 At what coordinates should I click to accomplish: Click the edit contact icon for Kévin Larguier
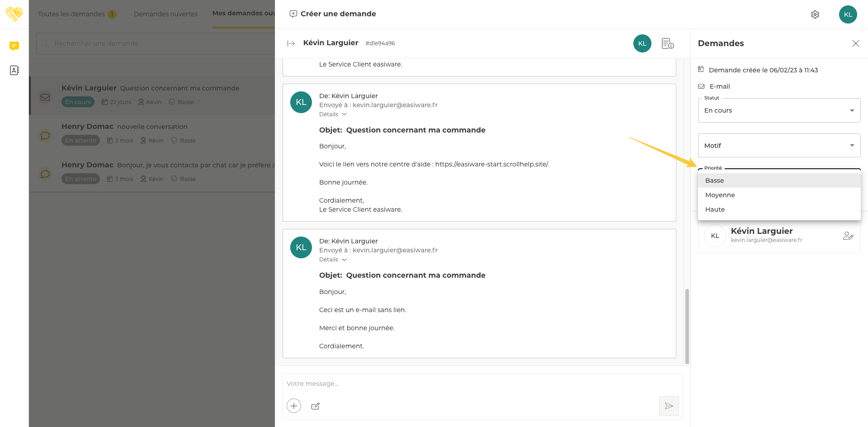tap(848, 236)
